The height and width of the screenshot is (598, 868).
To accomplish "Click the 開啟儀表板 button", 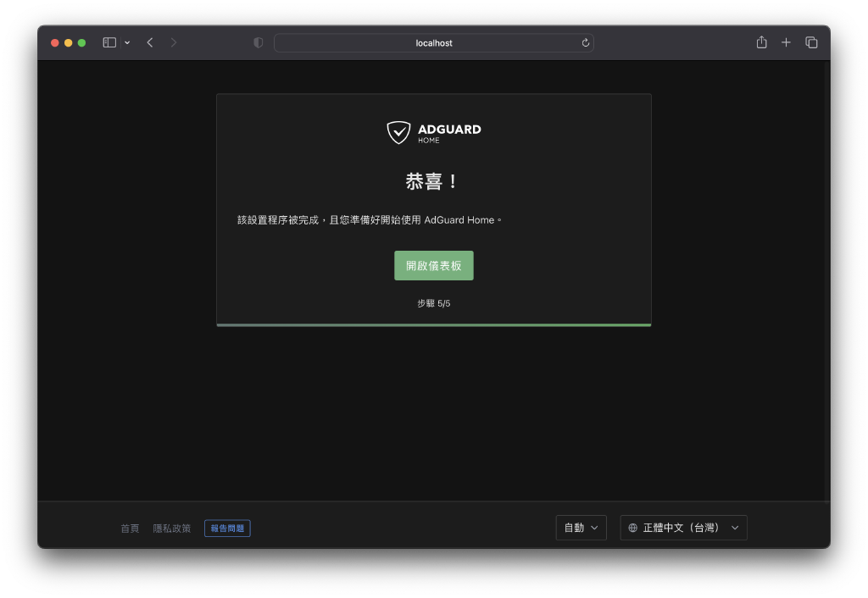I will [x=433, y=265].
